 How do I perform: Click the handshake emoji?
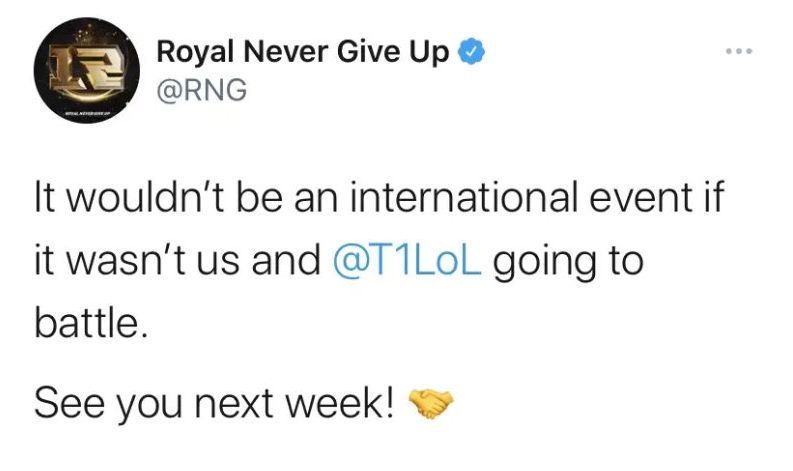coord(432,403)
